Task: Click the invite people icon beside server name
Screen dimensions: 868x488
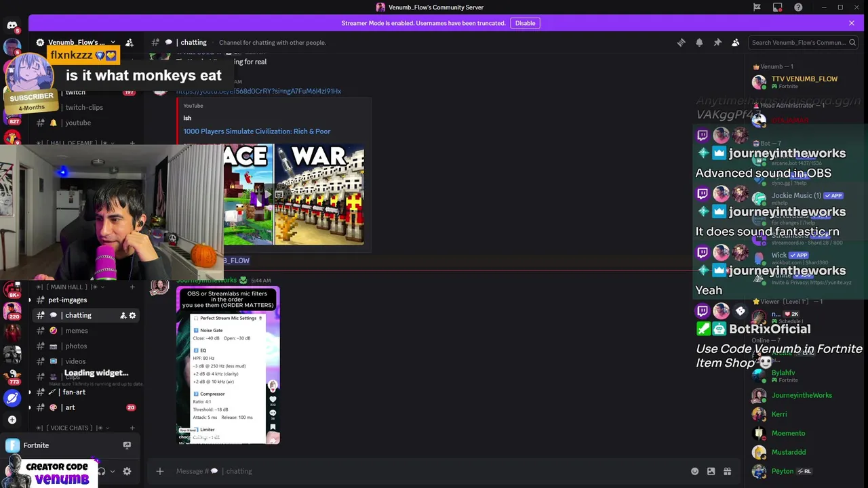Action: [x=130, y=43]
